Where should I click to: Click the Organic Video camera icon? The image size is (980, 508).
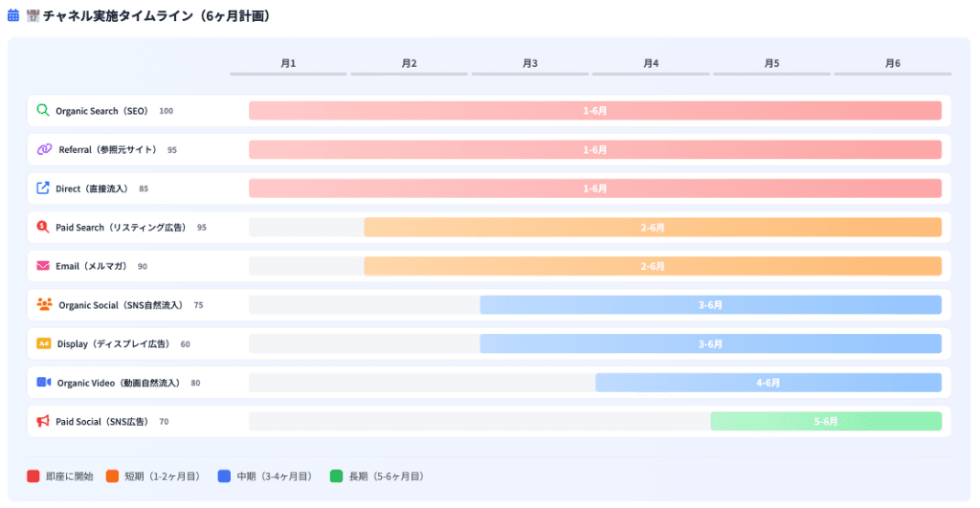point(43,383)
